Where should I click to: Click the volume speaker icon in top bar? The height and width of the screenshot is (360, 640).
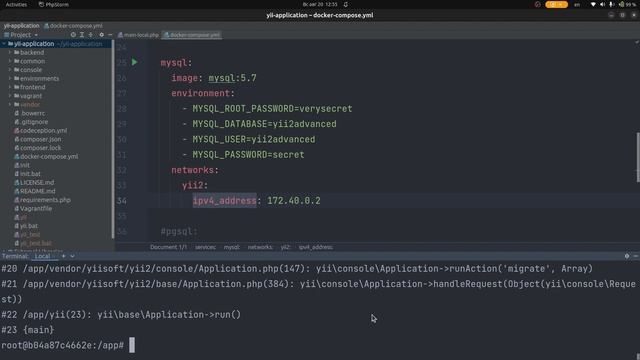pyautogui.click(x=602, y=4)
